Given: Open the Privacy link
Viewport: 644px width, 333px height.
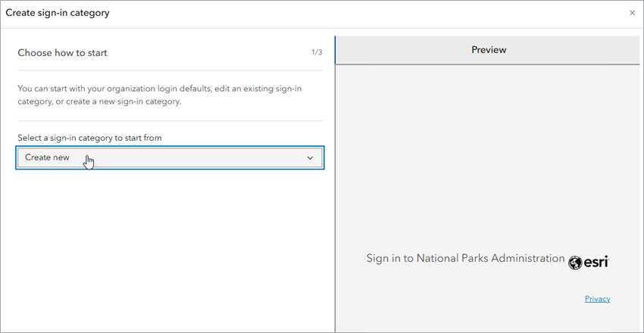Looking at the screenshot, I should [x=597, y=299].
